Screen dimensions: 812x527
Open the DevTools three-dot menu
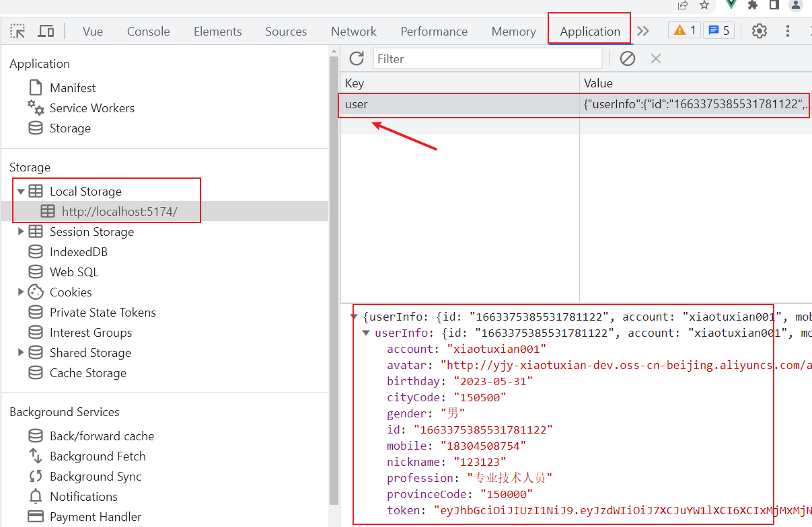(788, 31)
